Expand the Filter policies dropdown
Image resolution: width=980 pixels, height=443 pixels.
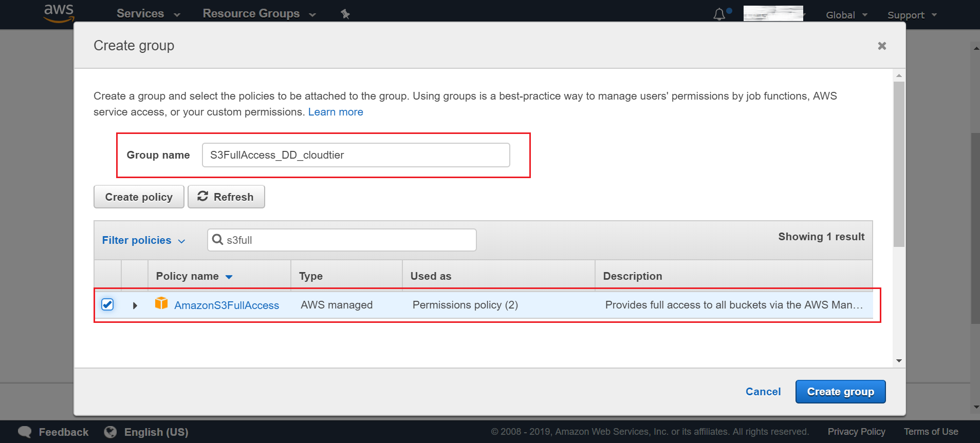click(x=143, y=240)
